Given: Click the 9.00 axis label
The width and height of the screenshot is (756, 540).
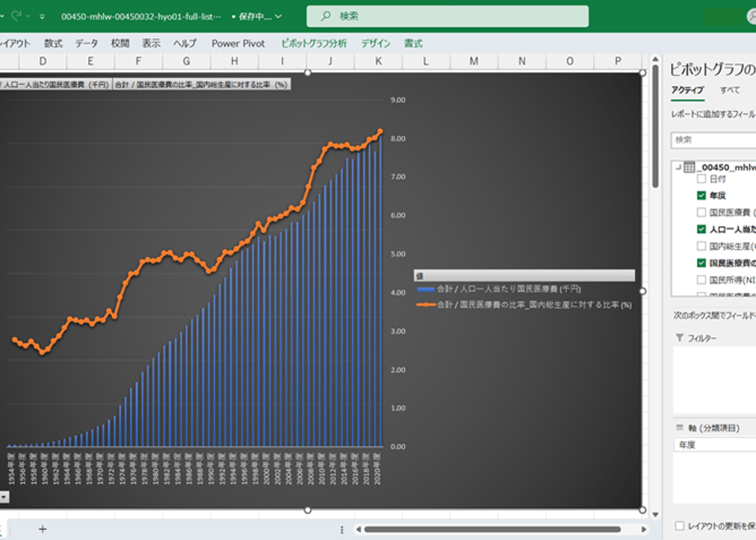Looking at the screenshot, I should [398, 101].
